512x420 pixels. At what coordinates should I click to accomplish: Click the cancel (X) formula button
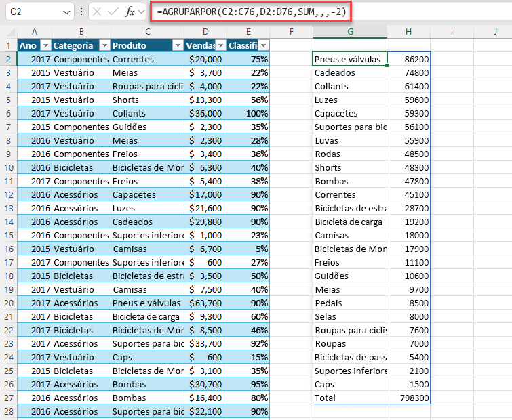(97, 12)
